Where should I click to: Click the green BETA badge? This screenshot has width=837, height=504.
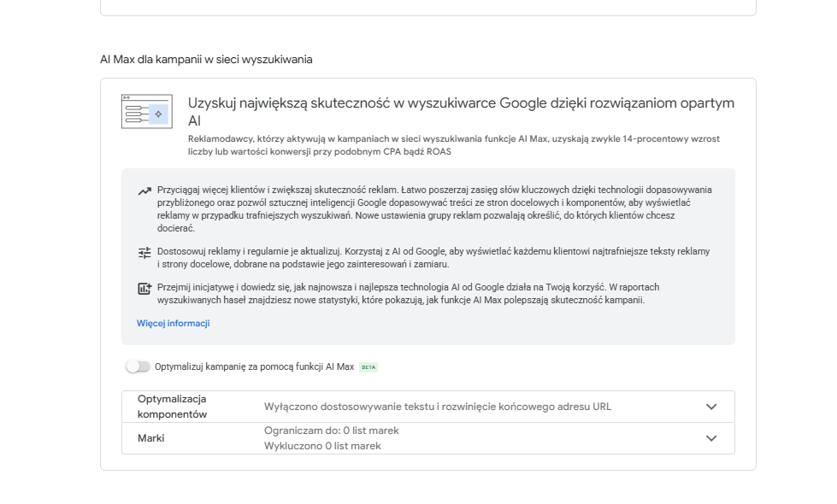368,367
